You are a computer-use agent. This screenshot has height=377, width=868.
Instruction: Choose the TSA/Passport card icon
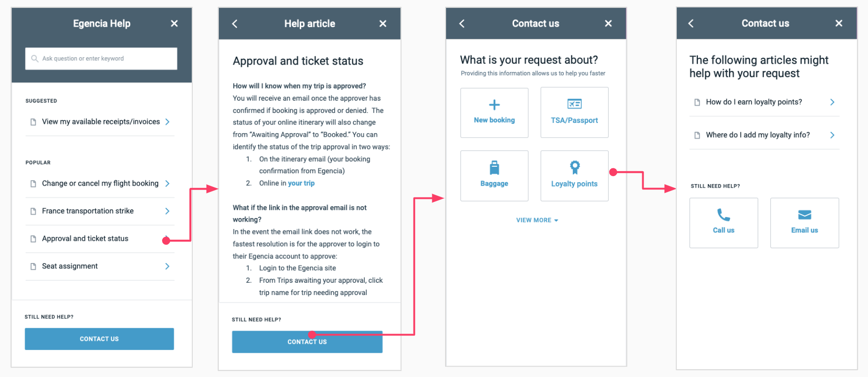pos(574,104)
